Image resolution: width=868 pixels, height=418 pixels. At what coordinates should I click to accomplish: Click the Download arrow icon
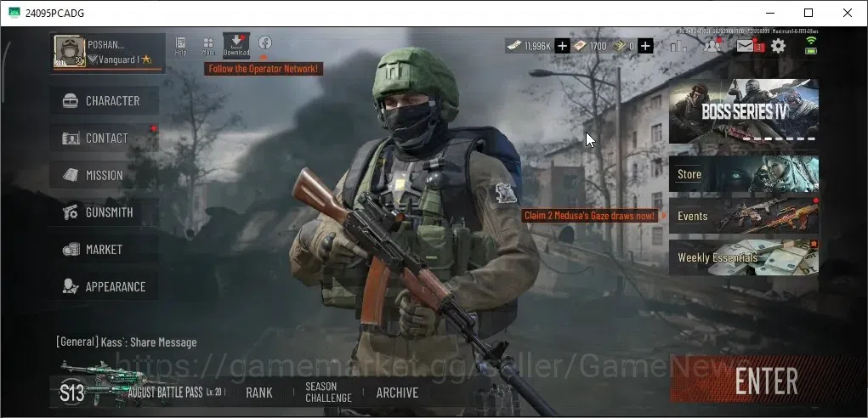coord(236,45)
